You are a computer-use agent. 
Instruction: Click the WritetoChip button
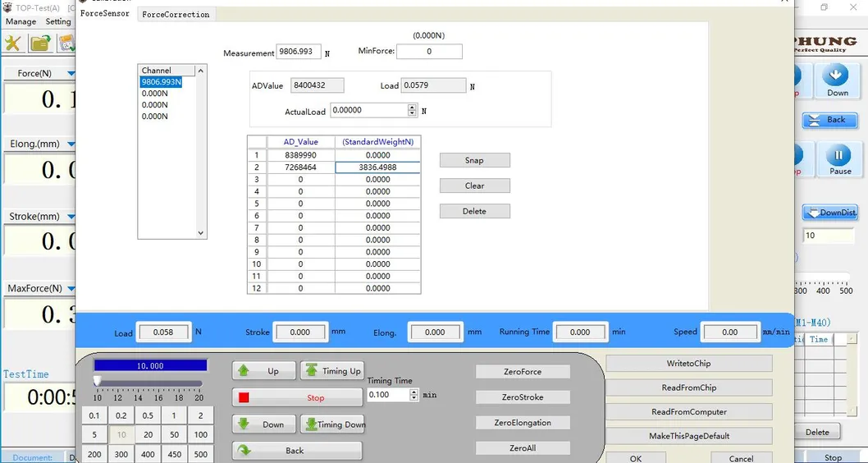[x=689, y=364]
